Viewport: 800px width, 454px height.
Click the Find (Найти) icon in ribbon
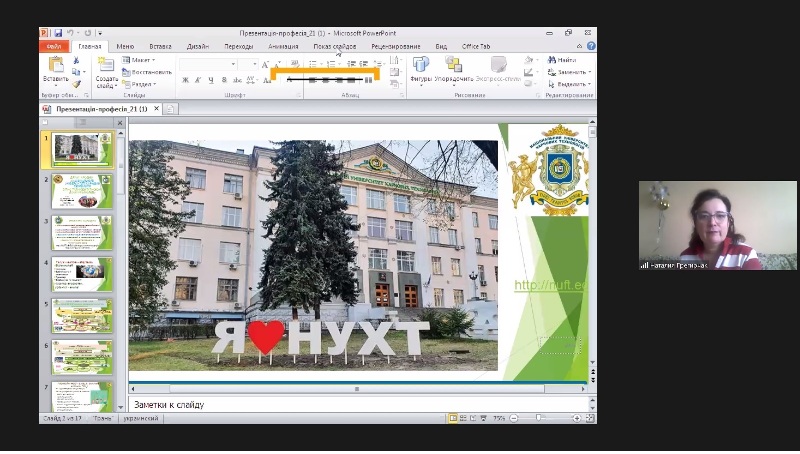562,60
